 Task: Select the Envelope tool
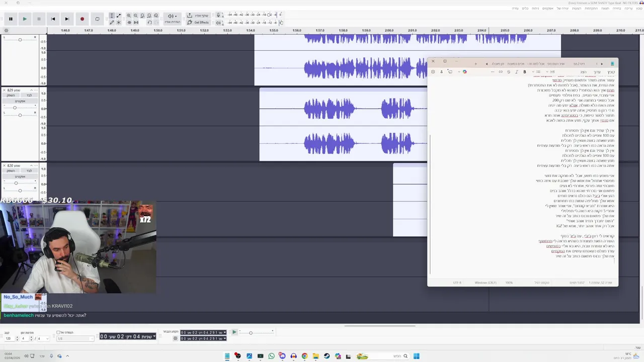119,16
